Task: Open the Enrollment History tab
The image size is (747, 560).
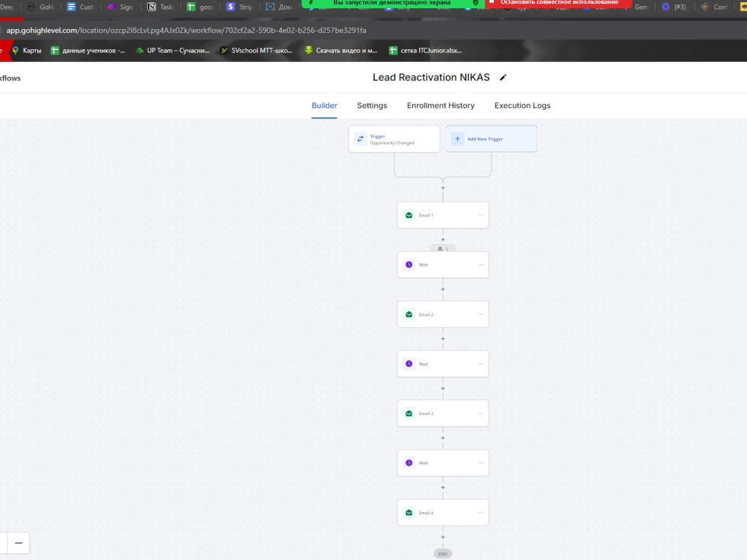Action: 441,106
